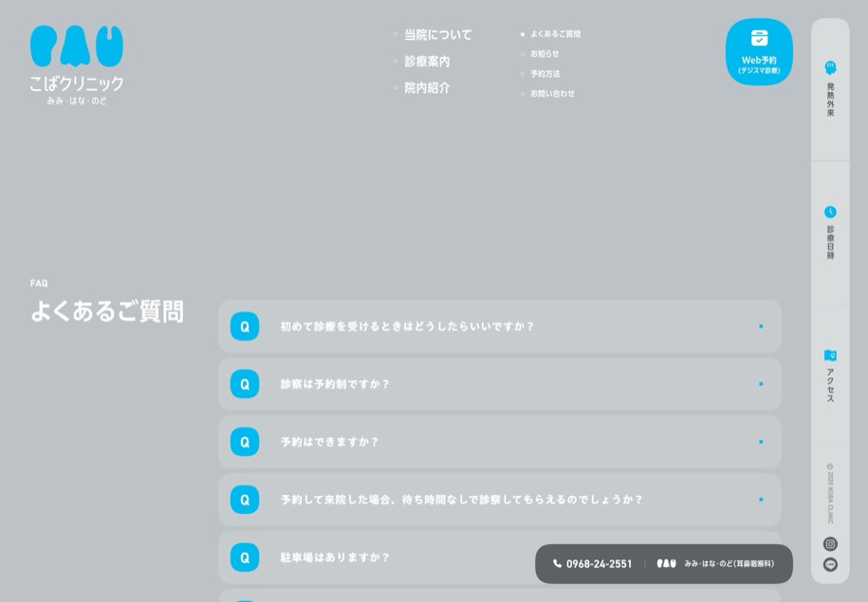Click the calendar icon in Web予約 button
This screenshot has width=868, height=602.
point(759,38)
